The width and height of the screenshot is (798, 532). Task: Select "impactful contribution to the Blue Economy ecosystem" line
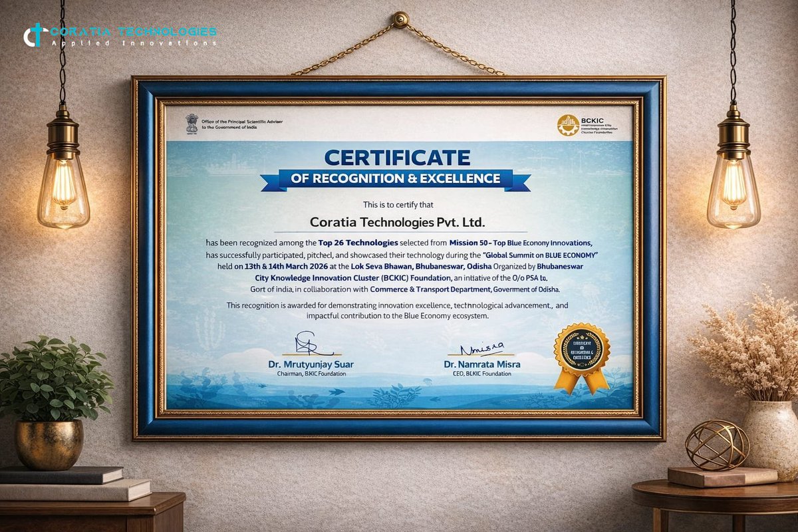(398, 317)
